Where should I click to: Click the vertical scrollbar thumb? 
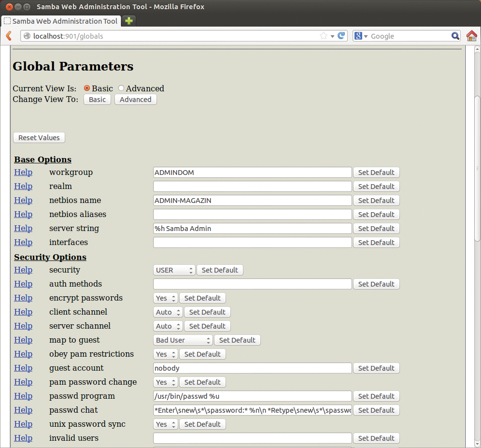tap(477, 169)
